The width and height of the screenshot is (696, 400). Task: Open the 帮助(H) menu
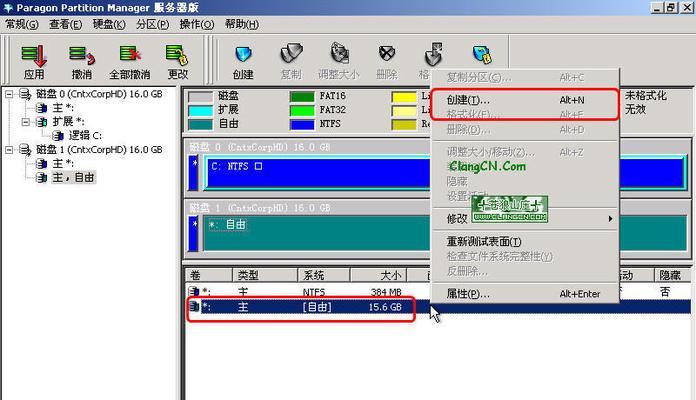point(241,24)
